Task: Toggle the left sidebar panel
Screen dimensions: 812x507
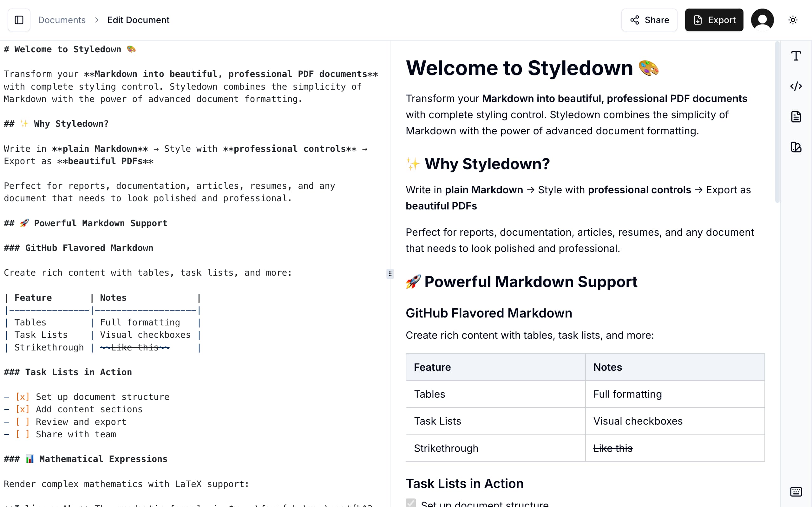Action: pos(18,20)
